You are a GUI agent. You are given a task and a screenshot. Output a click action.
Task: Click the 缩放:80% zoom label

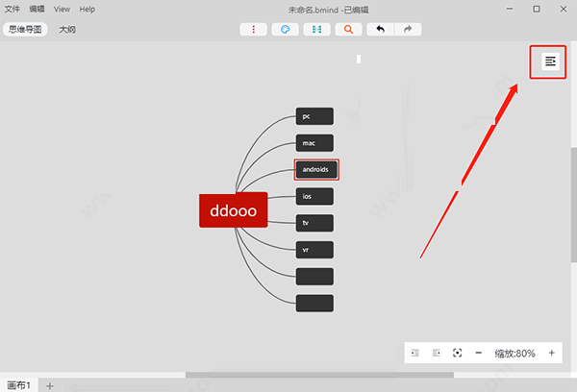coord(514,354)
